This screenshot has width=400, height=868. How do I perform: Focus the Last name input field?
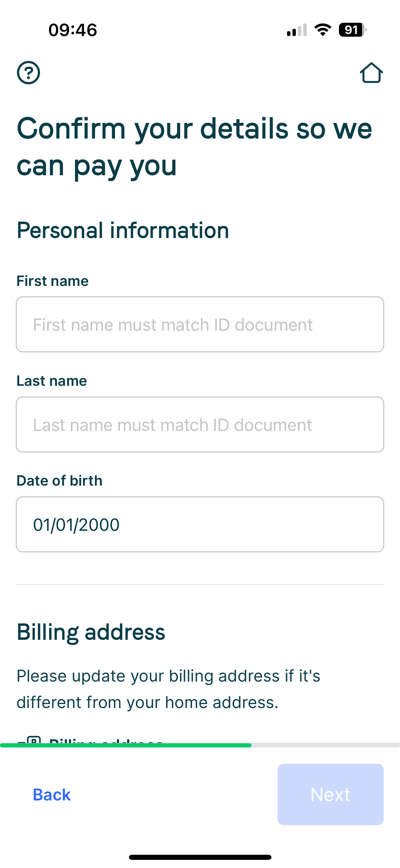tap(200, 424)
